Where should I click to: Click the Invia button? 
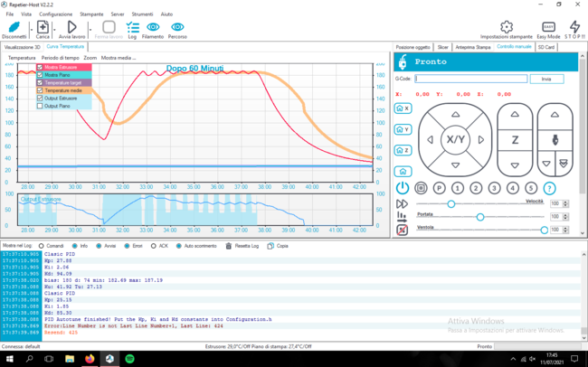click(545, 80)
